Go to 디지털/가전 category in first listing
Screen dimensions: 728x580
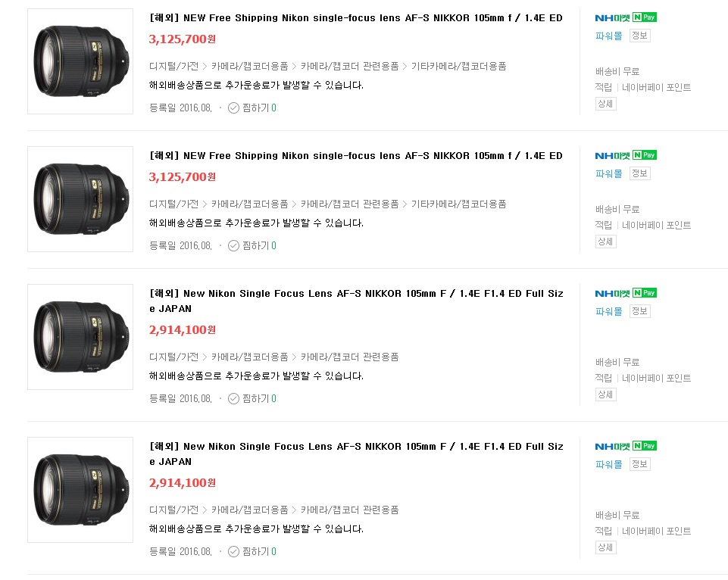173,66
